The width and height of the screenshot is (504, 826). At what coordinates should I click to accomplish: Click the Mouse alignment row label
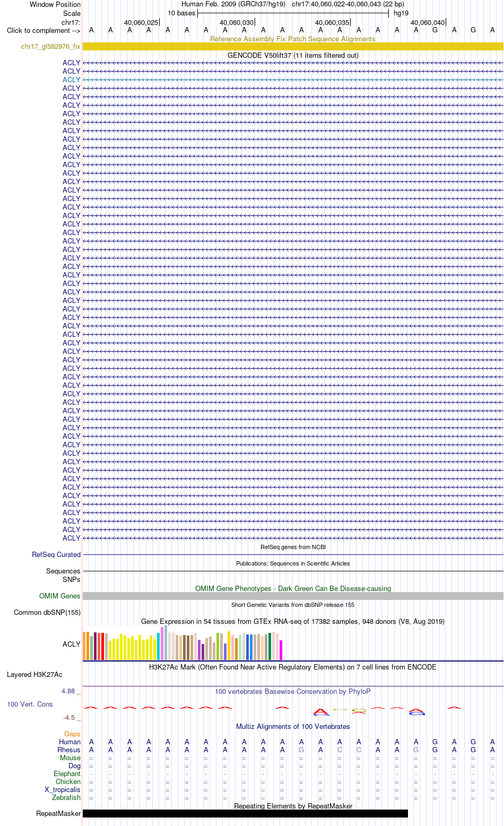pyautogui.click(x=70, y=758)
